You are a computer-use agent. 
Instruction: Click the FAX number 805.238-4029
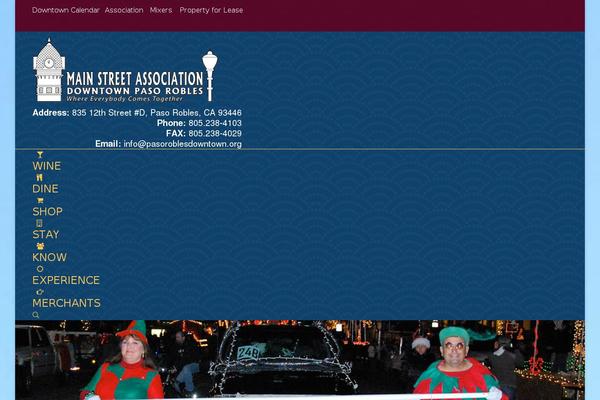(215, 134)
